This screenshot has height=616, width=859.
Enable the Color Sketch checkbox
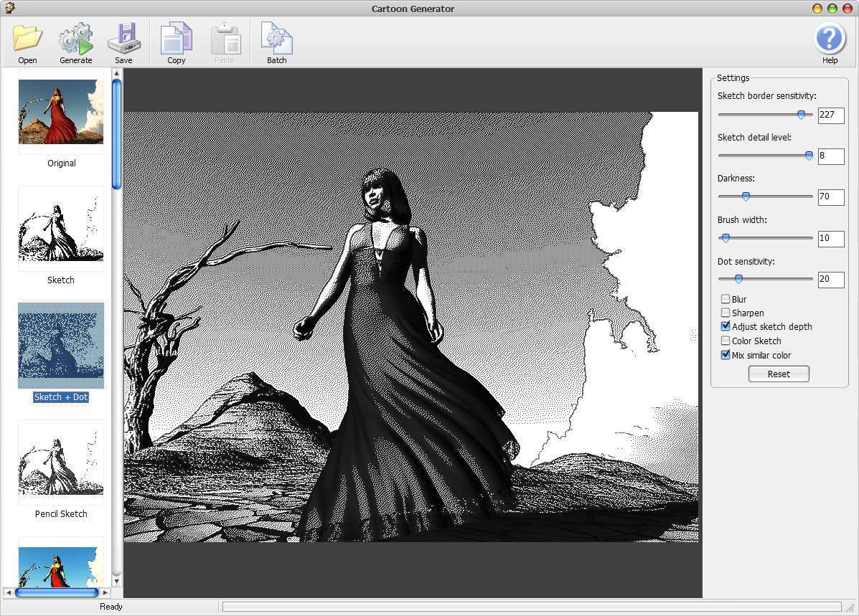[726, 341]
